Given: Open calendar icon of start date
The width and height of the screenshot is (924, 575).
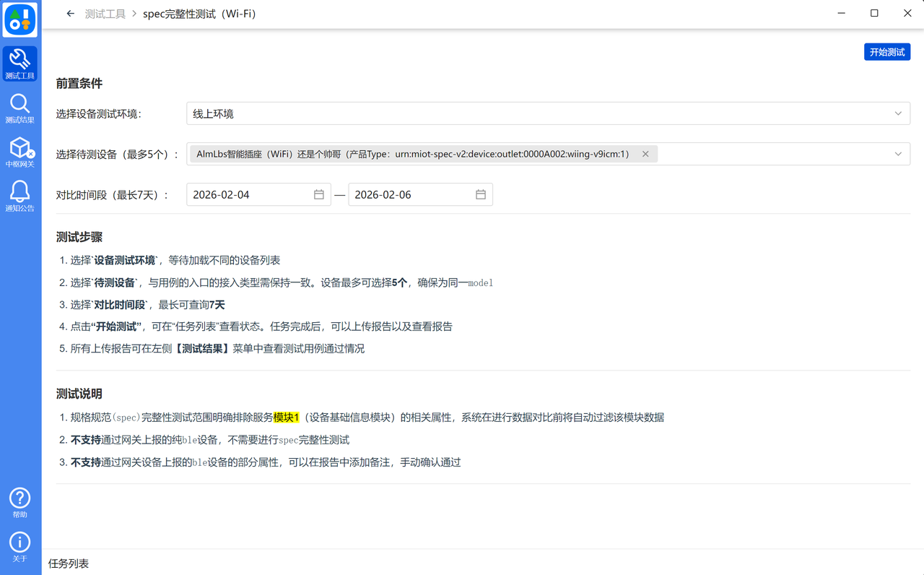Looking at the screenshot, I should point(319,194).
